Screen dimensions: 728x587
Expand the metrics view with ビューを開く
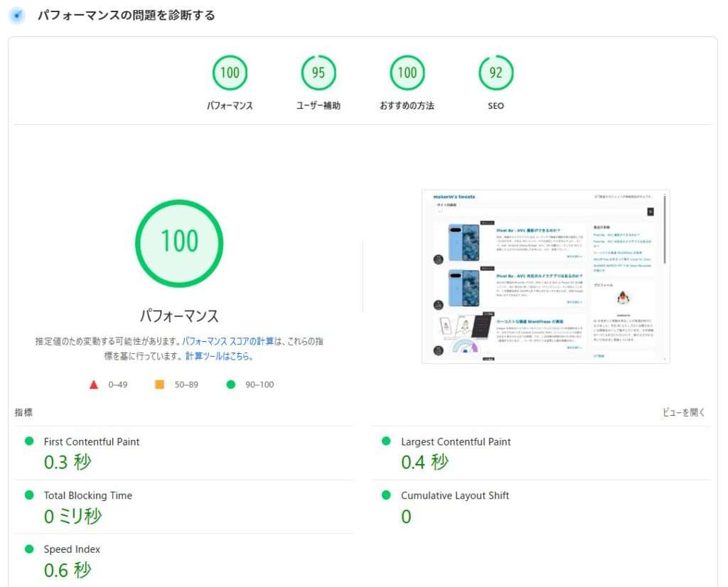pyautogui.click(x=683, y=413)
